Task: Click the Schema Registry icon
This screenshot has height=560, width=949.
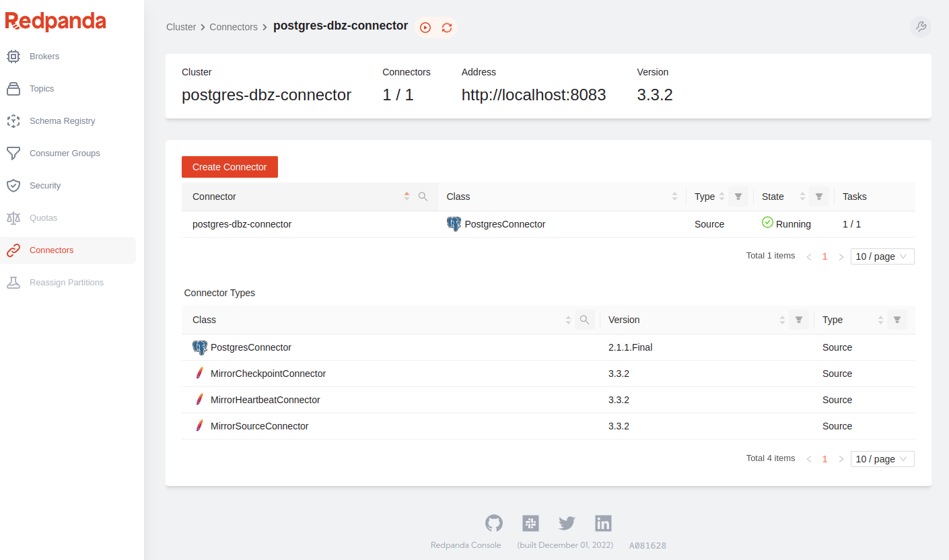Action: click(13, 121)
